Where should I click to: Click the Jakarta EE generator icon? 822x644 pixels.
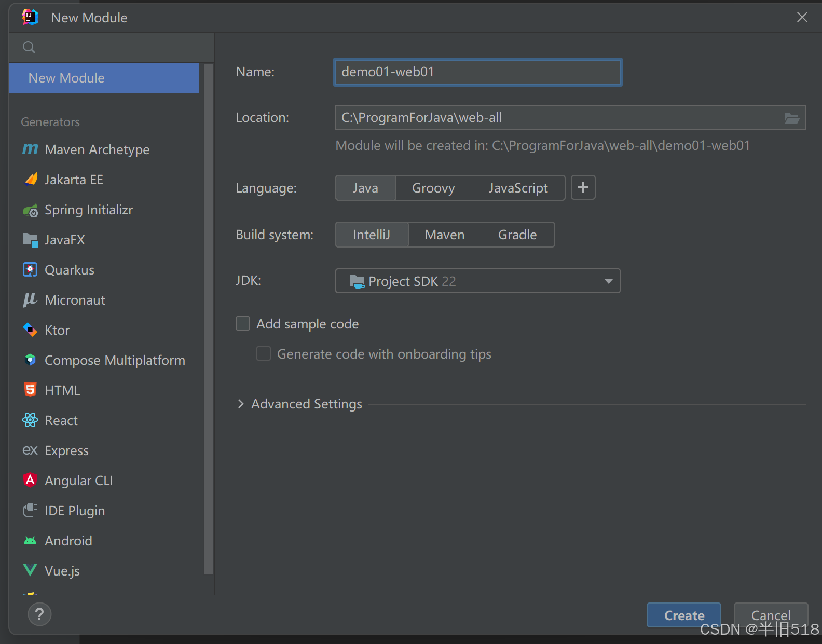click(x=31, y=180)
